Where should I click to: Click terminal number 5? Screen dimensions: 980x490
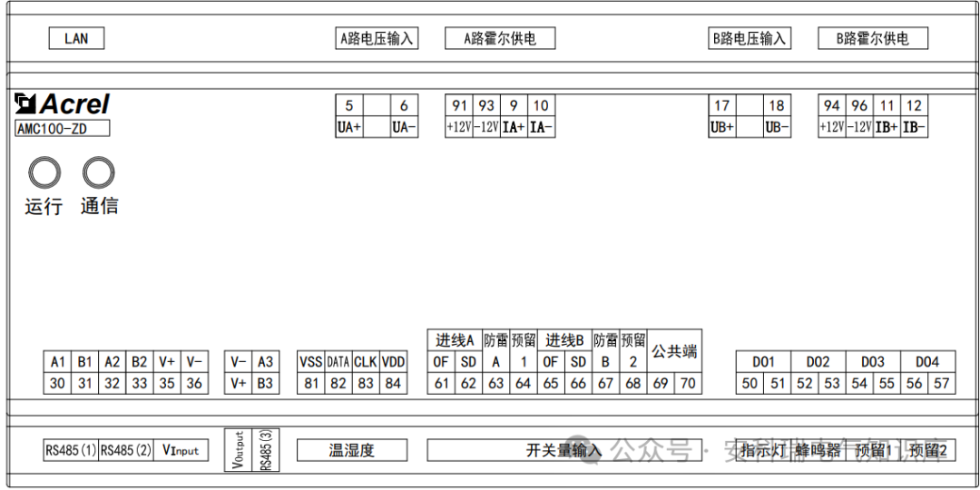click(348, 105)
